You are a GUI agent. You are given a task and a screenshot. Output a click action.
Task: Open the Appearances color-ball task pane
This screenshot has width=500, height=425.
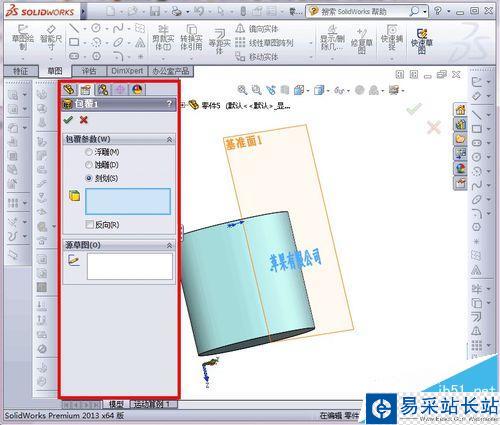[460, 168]
